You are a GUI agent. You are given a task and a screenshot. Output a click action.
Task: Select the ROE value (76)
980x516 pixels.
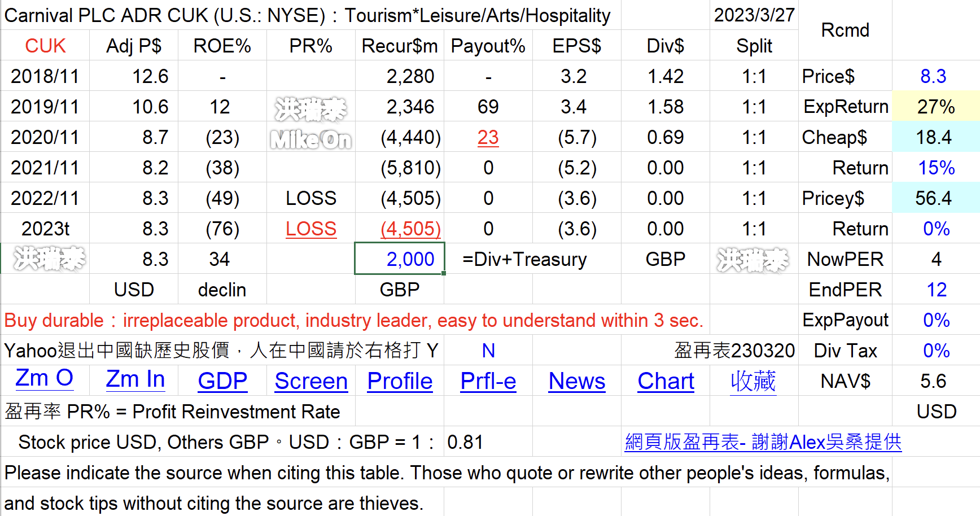tap(222, 229)
